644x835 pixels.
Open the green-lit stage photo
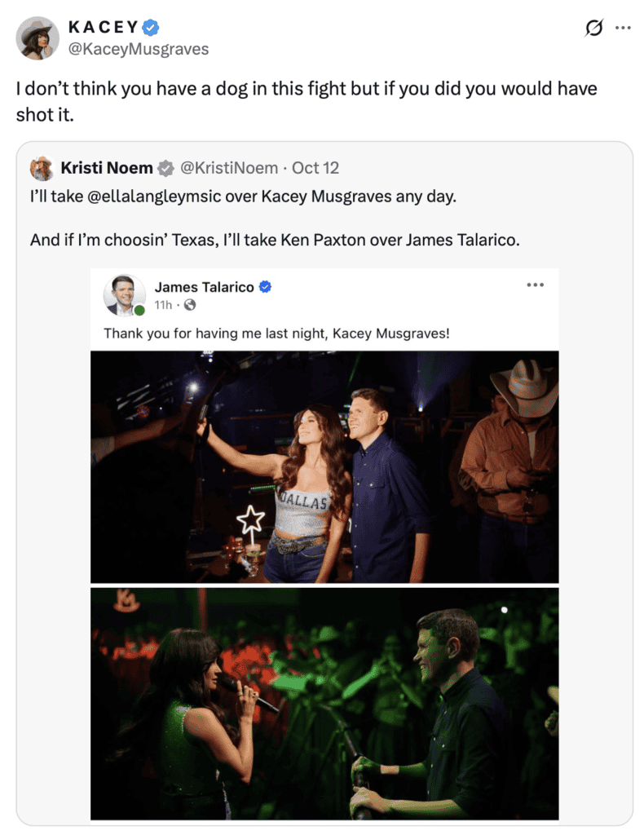point(324,704)
